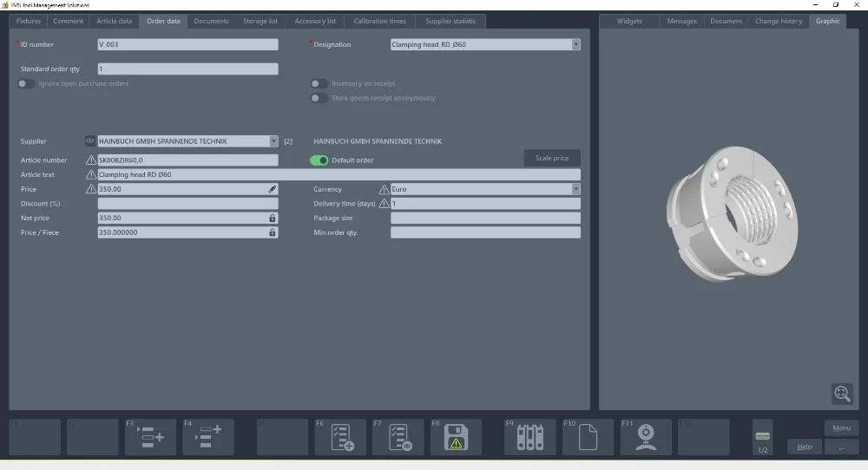Enable Inventory on receipt toggle
The width and height of the screenshot is (868, 470).
tap(319, 84)
